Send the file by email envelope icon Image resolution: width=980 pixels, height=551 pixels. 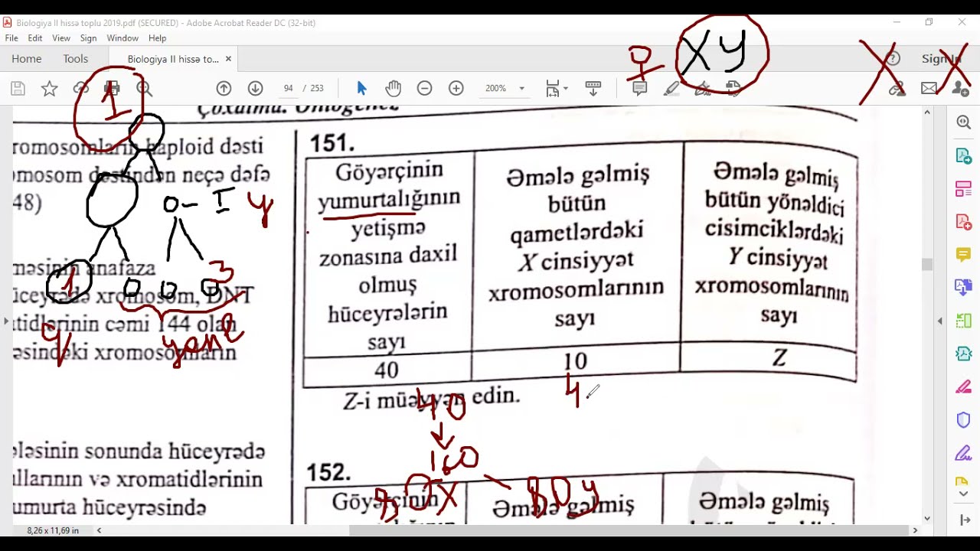(x=929, y=89)
